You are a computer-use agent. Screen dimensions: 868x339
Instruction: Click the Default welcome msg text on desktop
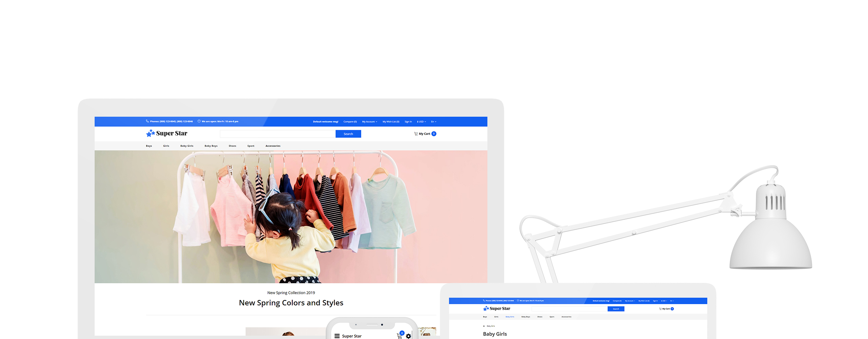325,122
